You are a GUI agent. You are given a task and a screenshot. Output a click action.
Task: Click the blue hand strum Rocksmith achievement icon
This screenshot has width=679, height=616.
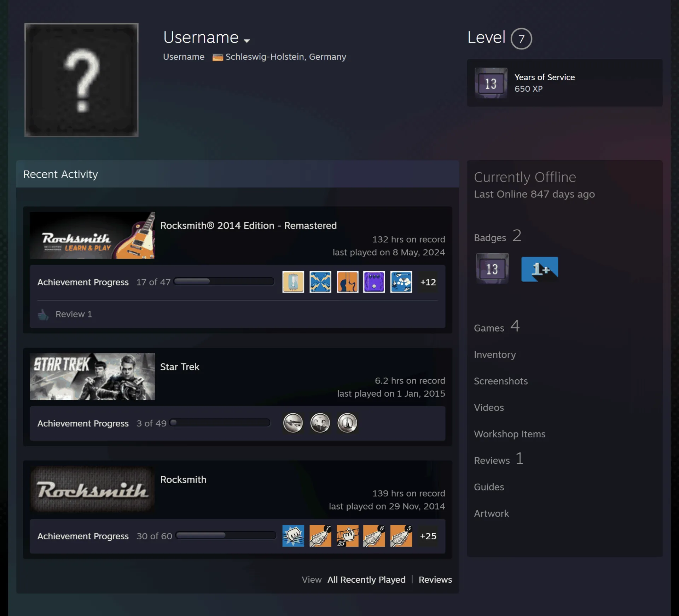click(x=293, y=536)
